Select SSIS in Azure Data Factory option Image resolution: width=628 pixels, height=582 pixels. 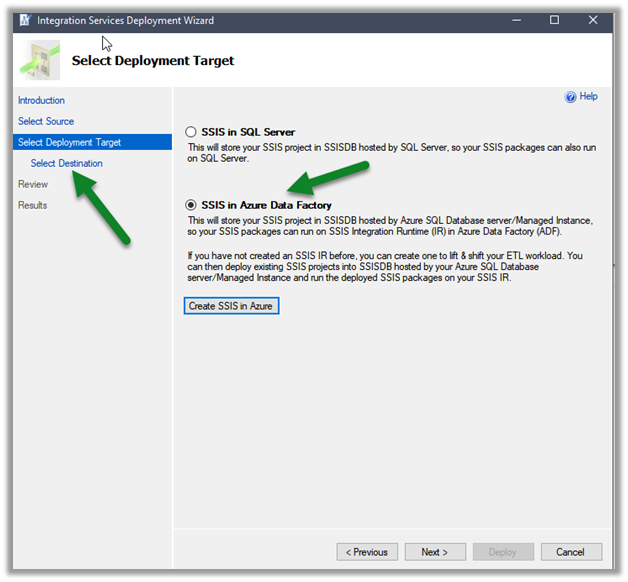(x=191, y=205)
